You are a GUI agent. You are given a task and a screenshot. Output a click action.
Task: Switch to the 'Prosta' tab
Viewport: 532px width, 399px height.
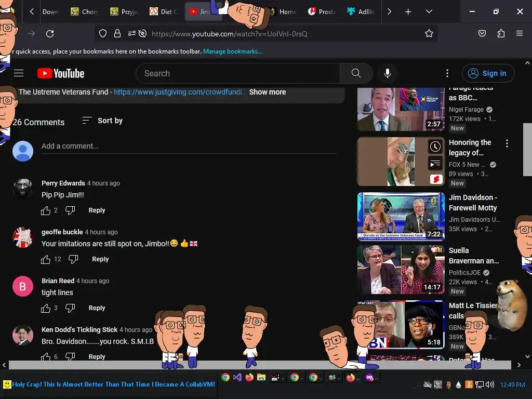(x=322, y=12)
